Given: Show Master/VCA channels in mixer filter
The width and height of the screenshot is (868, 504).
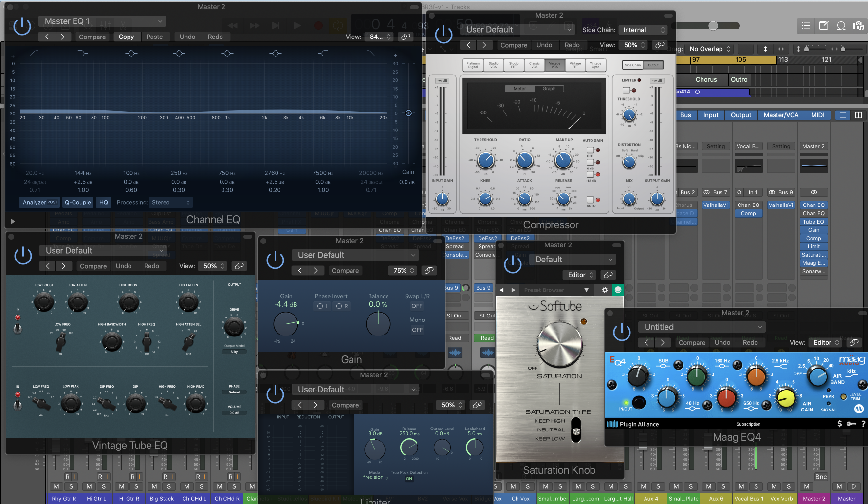Looking at the screenshot, I should coord(781,115).
